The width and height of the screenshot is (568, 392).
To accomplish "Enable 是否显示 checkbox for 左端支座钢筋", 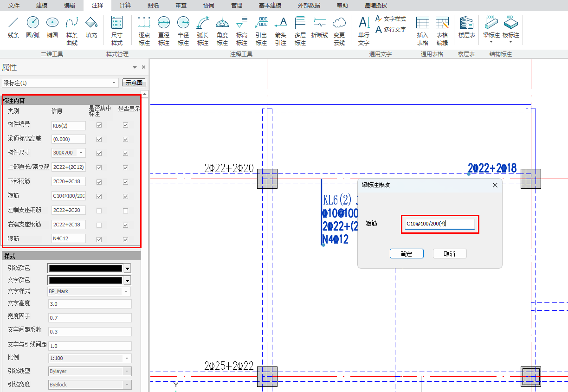I will coord(125,211).
